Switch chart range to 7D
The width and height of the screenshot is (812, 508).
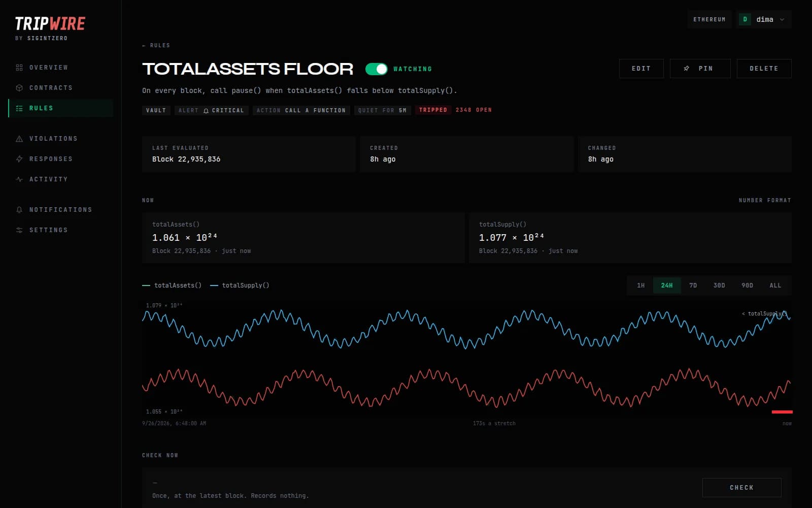[x=693, y=285]
